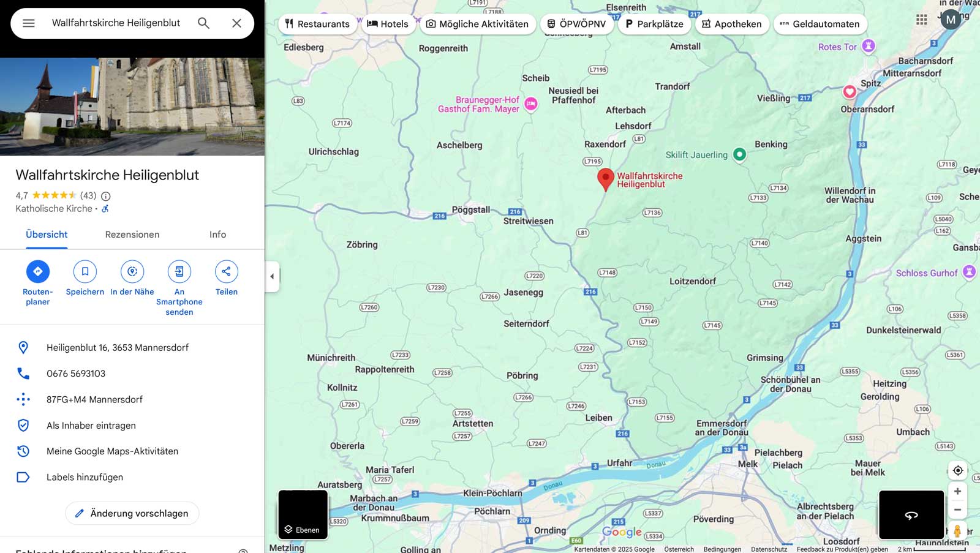Click the search magnifier icon

tap(203, 23)
